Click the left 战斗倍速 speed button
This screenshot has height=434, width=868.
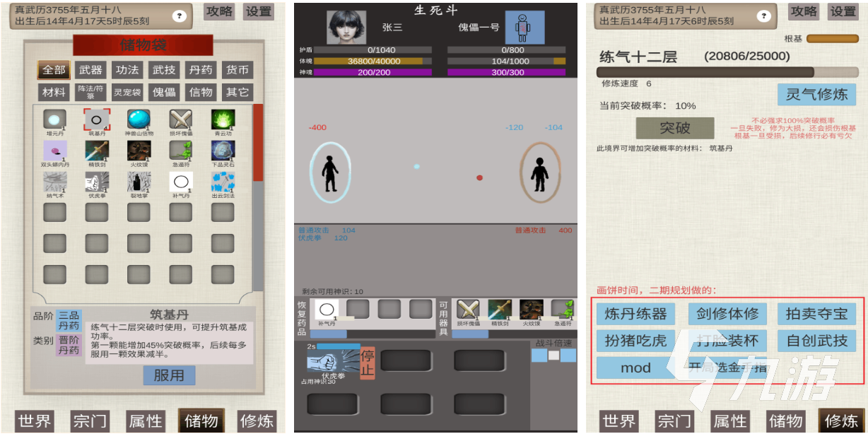(x=539, y=355)
